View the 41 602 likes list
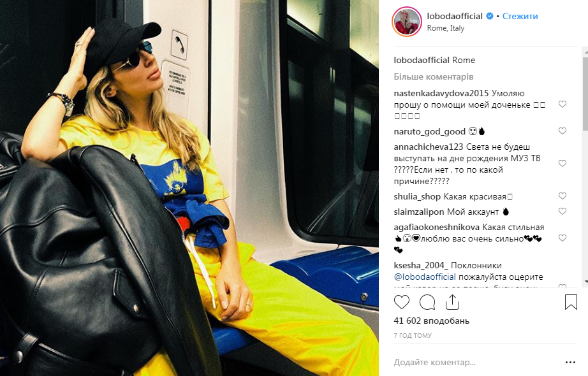The width and height of the screenshot is (588, 376). pyautogui.click(x=431, y=321)
